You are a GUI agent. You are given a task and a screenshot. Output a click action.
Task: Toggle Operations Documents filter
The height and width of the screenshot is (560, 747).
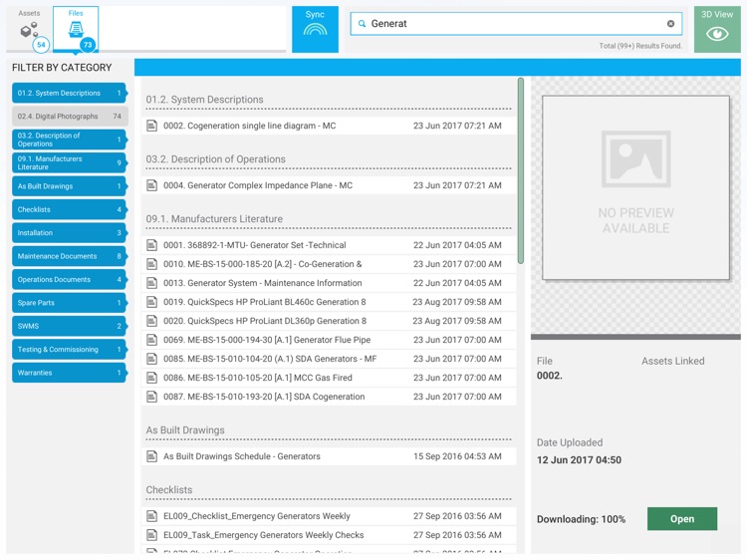[x=70, y=280]
